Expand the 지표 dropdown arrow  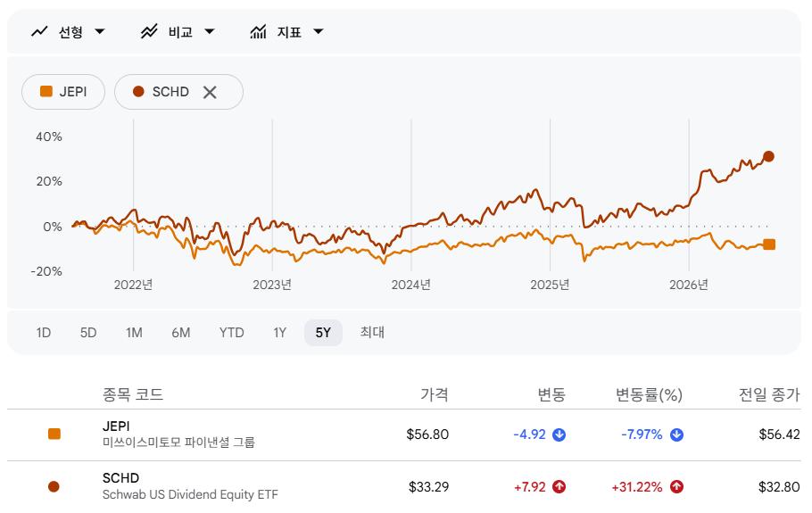point(319,32)
